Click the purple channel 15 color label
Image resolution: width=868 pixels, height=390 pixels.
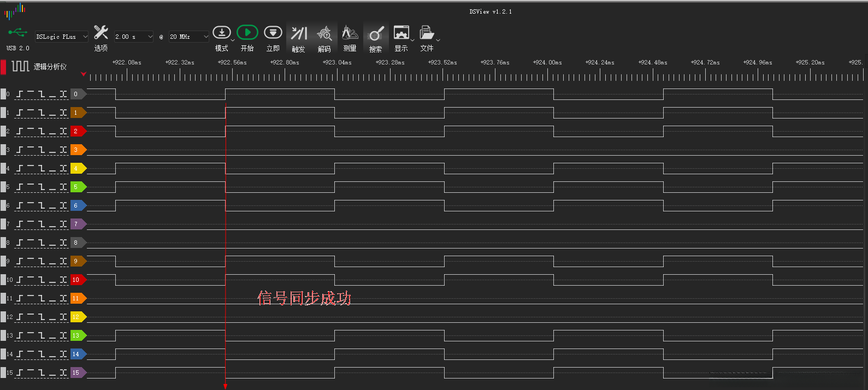[78, 373]
